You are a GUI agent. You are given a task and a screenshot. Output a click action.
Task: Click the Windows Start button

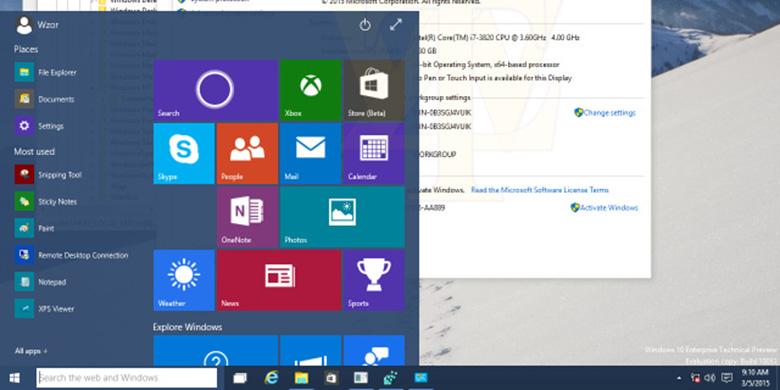point(14,378)
